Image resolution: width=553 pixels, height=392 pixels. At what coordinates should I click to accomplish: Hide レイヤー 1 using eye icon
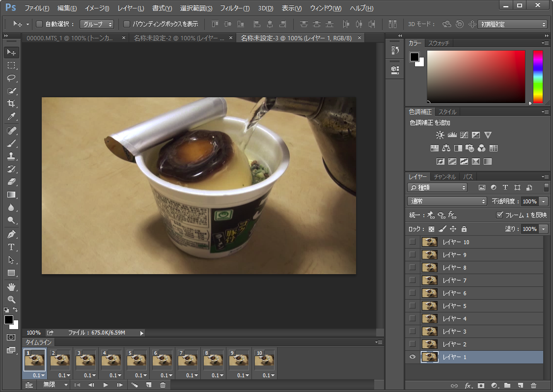pyautogui.click(x=412, y=357)
